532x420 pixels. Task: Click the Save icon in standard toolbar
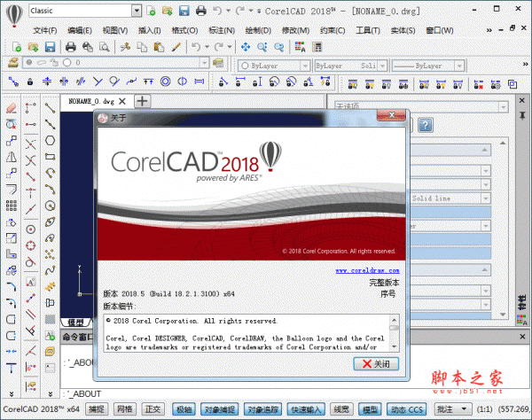coord(50,47)
